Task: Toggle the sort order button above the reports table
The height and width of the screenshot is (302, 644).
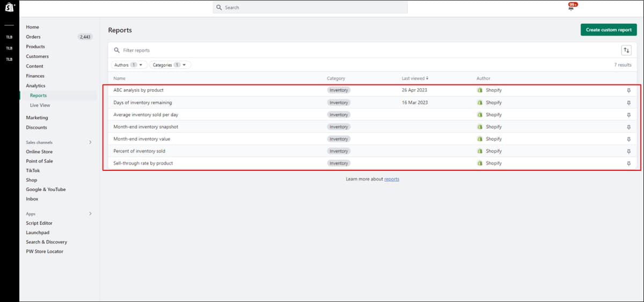Action: point(626,50)
